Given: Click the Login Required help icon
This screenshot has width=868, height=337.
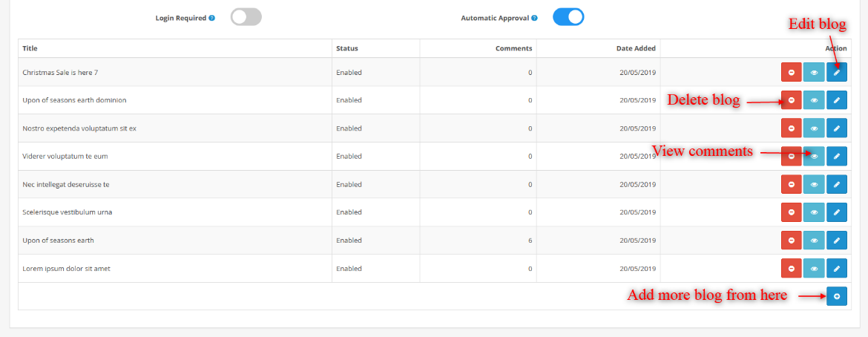Looking at the screenshot, I should click(x=212, y=18).
